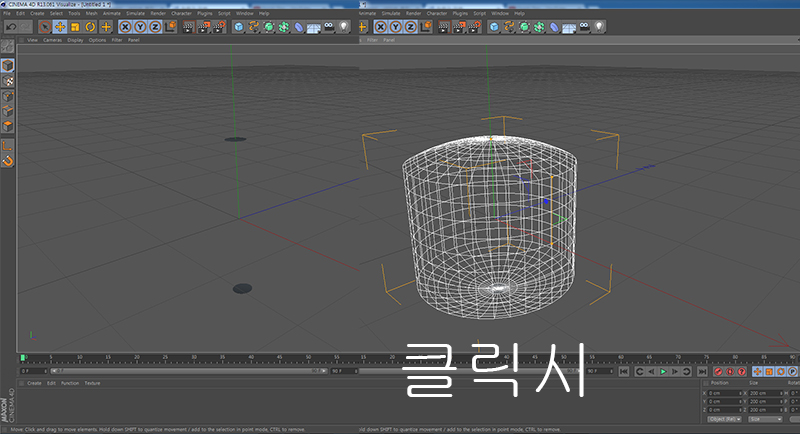Click Undo in the left window toolbar
The image size is (800, 434).
11,27
